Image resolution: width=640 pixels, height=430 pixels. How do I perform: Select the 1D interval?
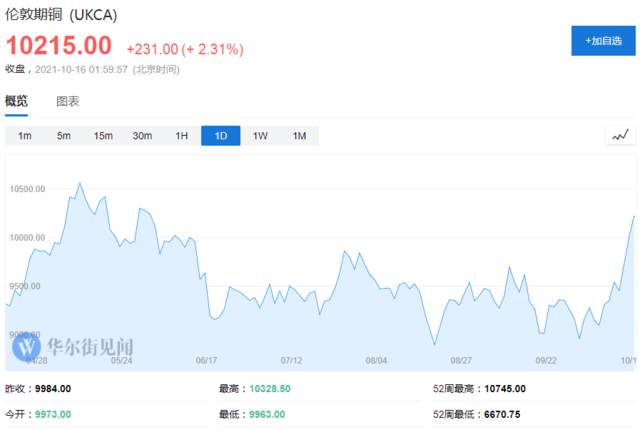pos(221,136)
